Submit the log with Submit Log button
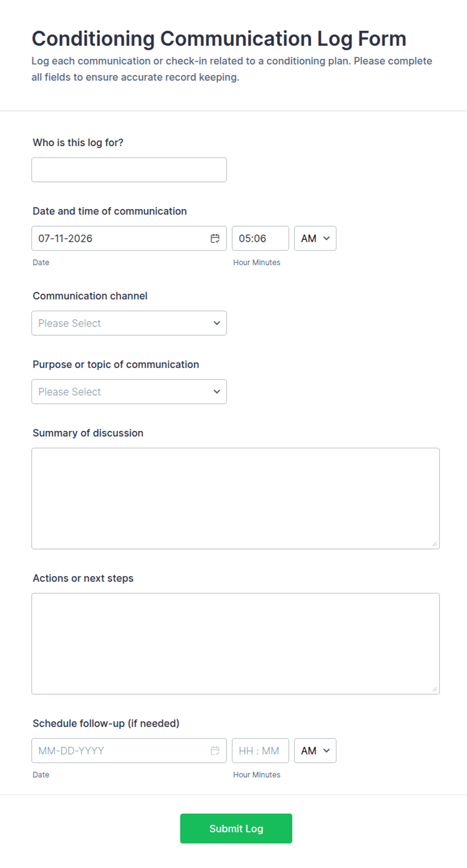467x868 pixels. click(236, 828)
